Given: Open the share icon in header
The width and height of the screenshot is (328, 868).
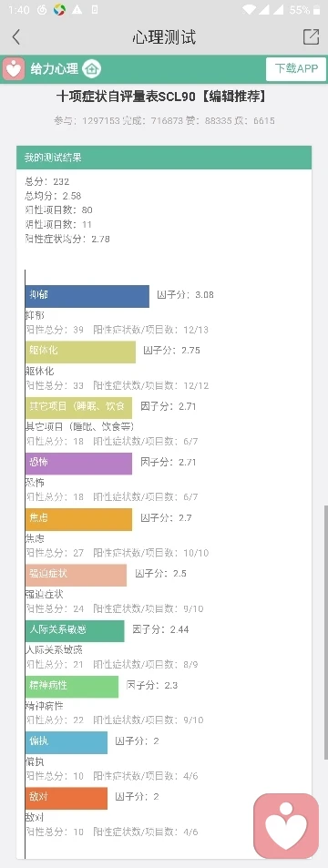Looking at the screenshot, I should coord(311,36).
